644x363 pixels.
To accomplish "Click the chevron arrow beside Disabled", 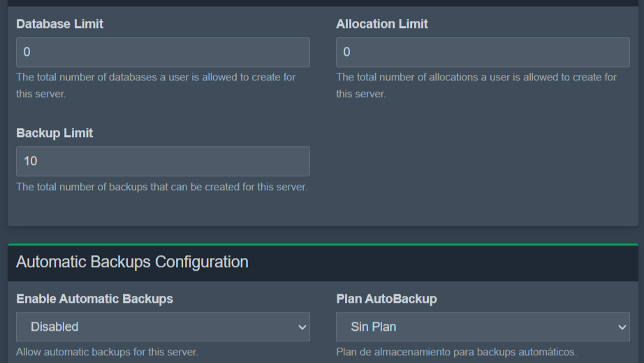I will coord(302,327).
